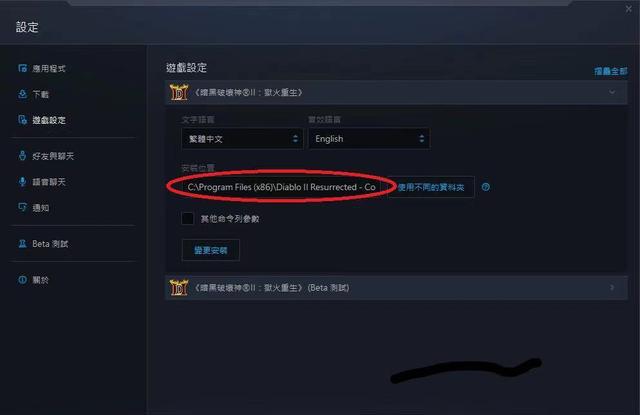Click the 使用不同的資料夾 link
The width and height of the screenshot is (640, 415).
point(431,187)
